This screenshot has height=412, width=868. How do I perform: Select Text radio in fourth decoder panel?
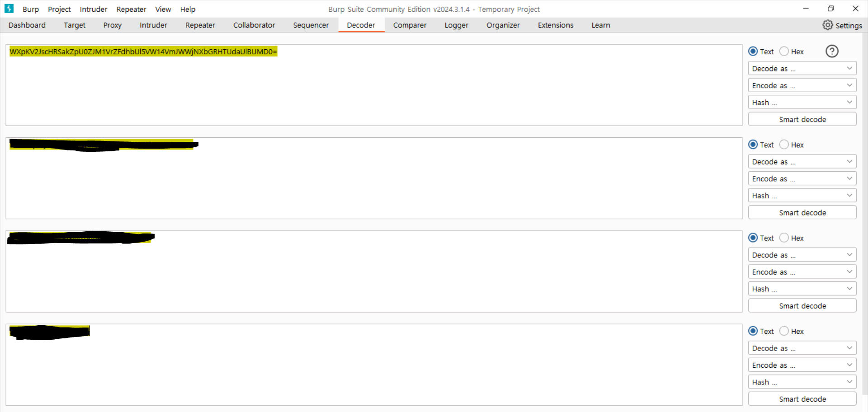point(753,331)
